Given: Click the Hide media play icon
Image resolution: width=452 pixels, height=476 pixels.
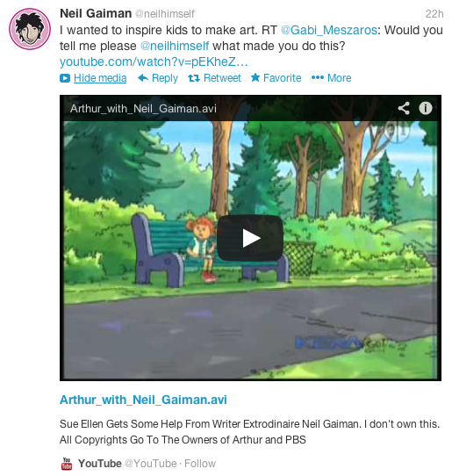Looking at the screenshot, I should (65, 78).
